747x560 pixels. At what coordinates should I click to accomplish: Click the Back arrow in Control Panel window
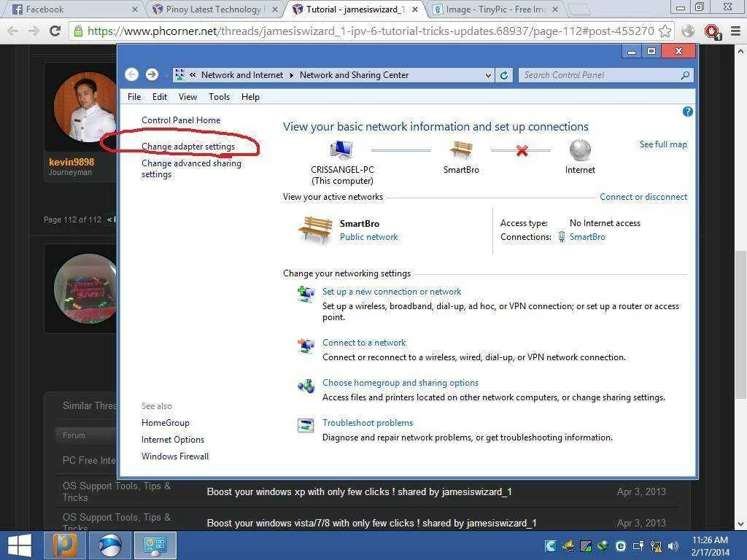(x=132, y=75)
